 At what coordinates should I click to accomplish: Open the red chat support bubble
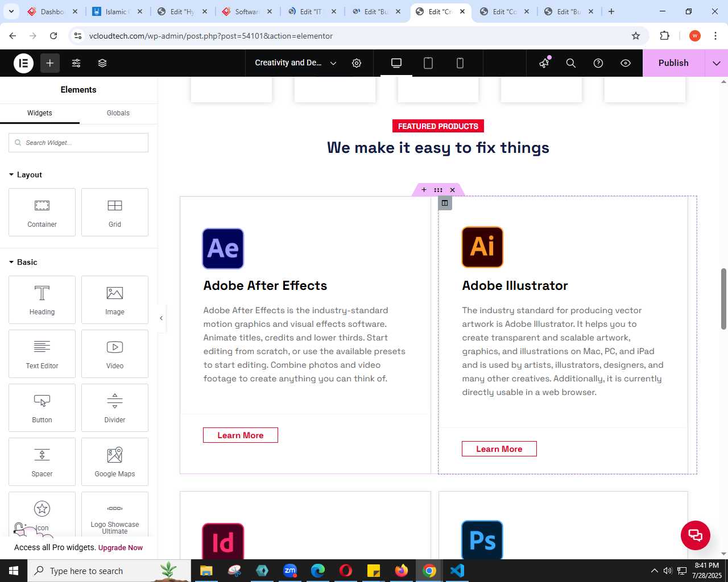pyautogui.click(x=696, y=535)
